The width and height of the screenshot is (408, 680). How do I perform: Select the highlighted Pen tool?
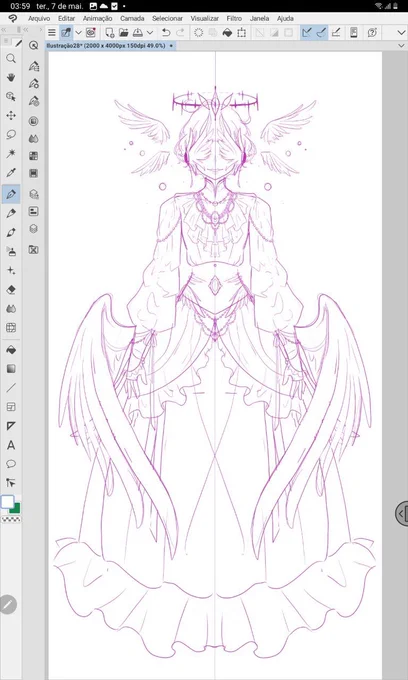[11, 193]
